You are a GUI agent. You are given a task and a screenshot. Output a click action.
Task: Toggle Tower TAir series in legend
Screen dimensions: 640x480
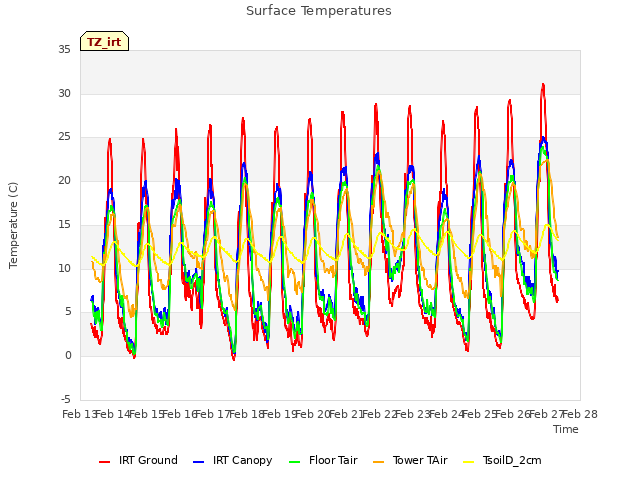pyautogui.click(x=410, y=460)
